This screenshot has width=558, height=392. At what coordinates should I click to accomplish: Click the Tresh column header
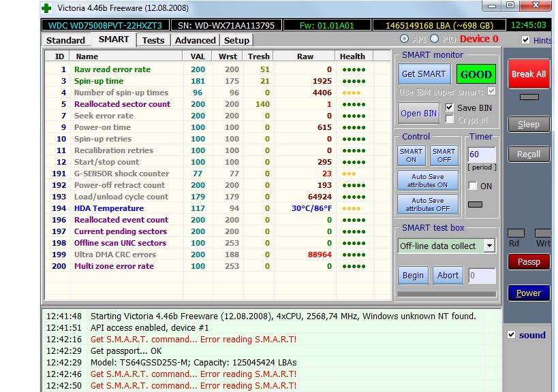point(259,56)
